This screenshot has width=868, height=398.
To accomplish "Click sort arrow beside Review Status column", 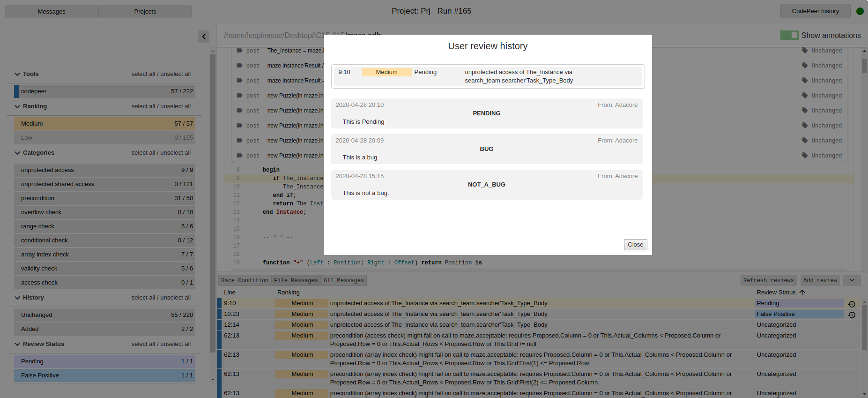I will pos(802,293).
